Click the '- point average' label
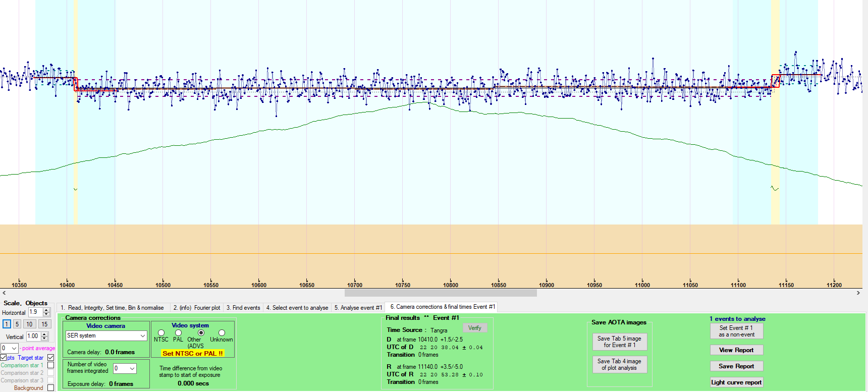 click(37, 348)
